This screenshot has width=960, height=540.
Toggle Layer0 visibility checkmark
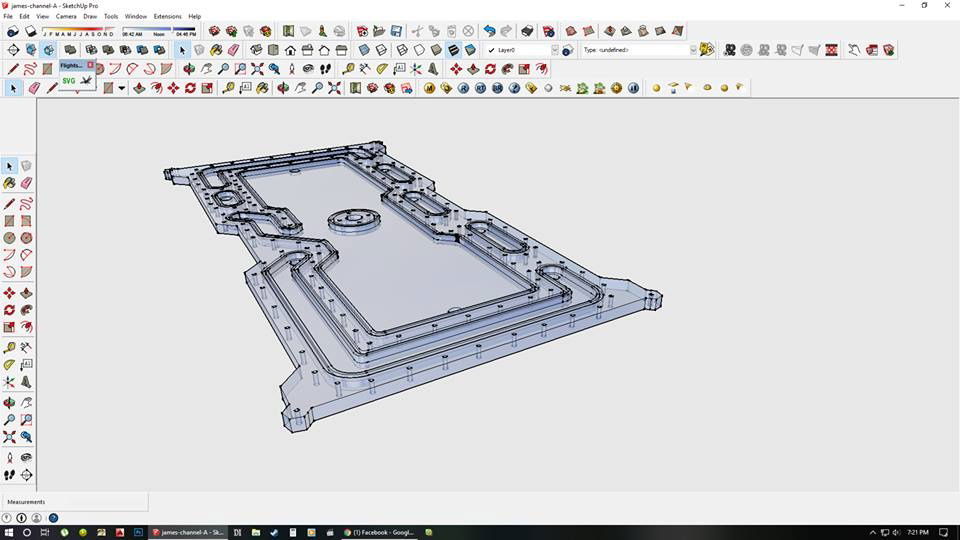(491, 50)
